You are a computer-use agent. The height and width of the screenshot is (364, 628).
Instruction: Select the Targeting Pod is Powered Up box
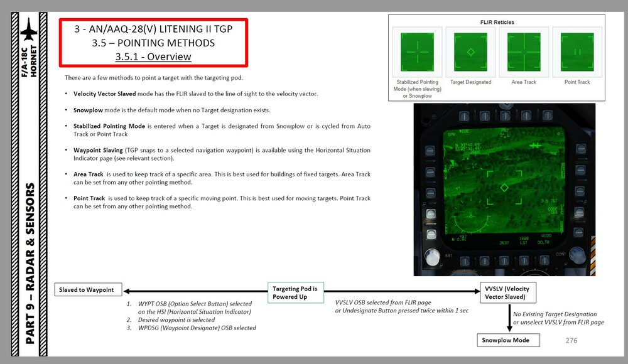pos(296,292)
